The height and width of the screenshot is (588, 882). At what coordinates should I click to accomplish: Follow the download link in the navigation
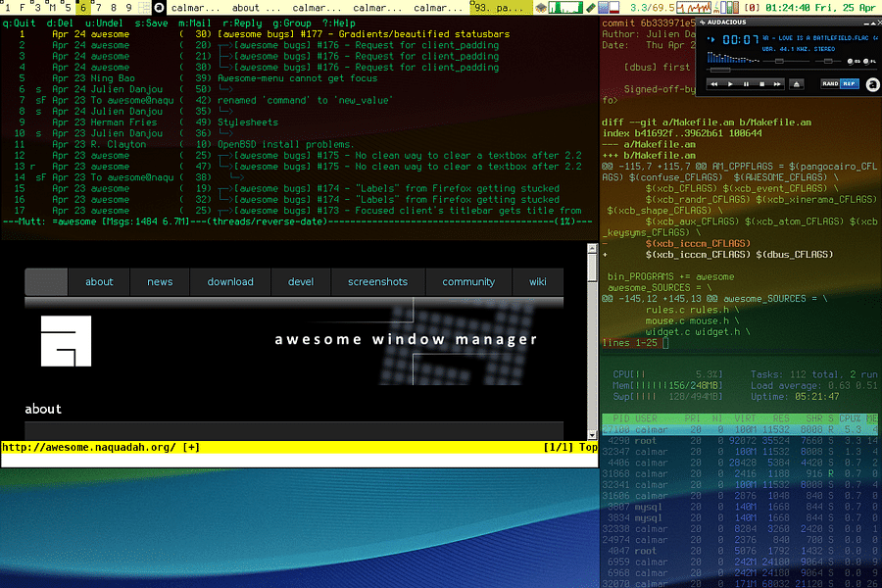click(x=230, y=281)
